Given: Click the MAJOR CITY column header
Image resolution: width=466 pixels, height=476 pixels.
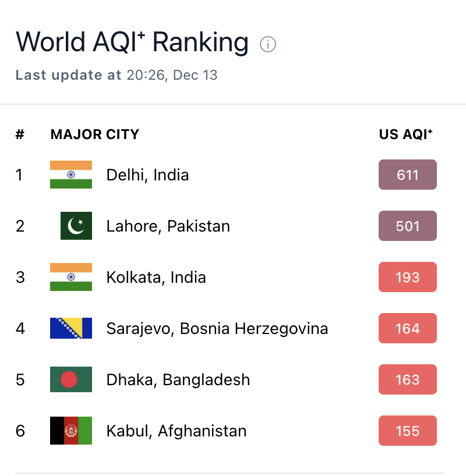Looking at the screenshot, I should [x=95, y=134].
